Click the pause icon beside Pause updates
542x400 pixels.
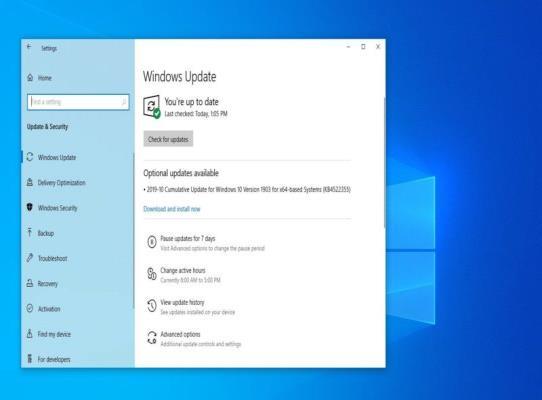coord(152,242)
